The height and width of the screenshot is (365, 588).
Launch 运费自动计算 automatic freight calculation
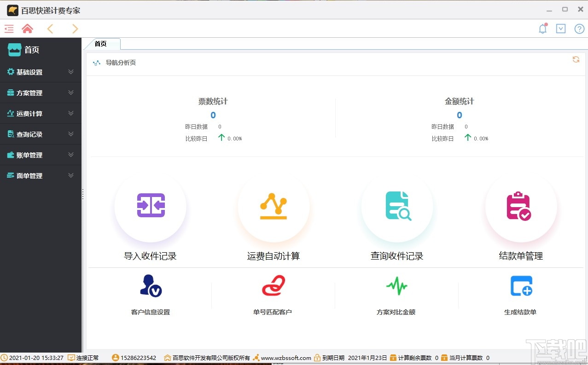(x=274, y=207)
